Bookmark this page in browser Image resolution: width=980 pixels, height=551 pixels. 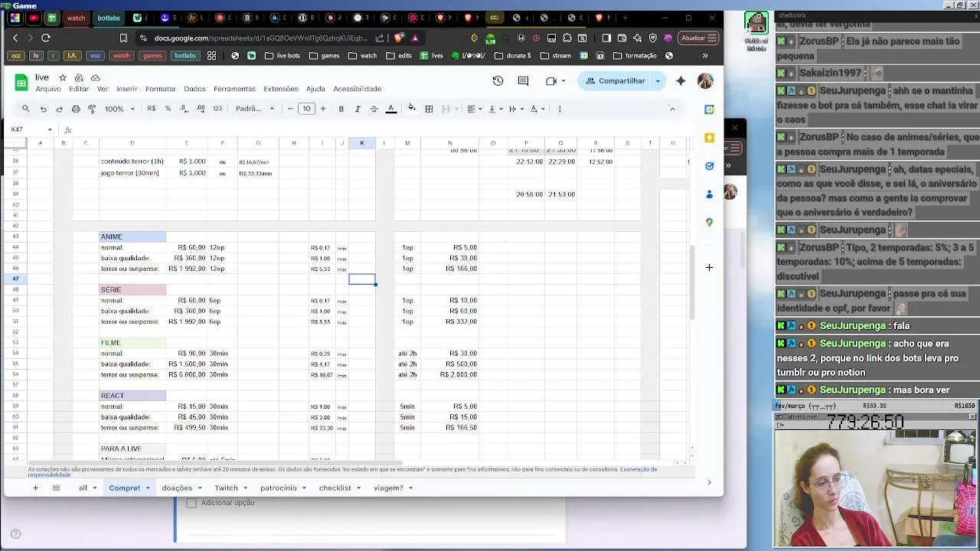pyautogui.click(x=123, y=37)
